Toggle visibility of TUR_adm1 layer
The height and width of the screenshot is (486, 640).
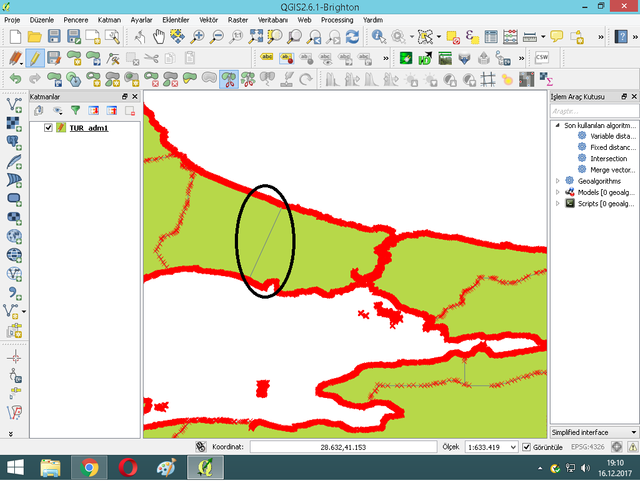[x=48, y=128]
